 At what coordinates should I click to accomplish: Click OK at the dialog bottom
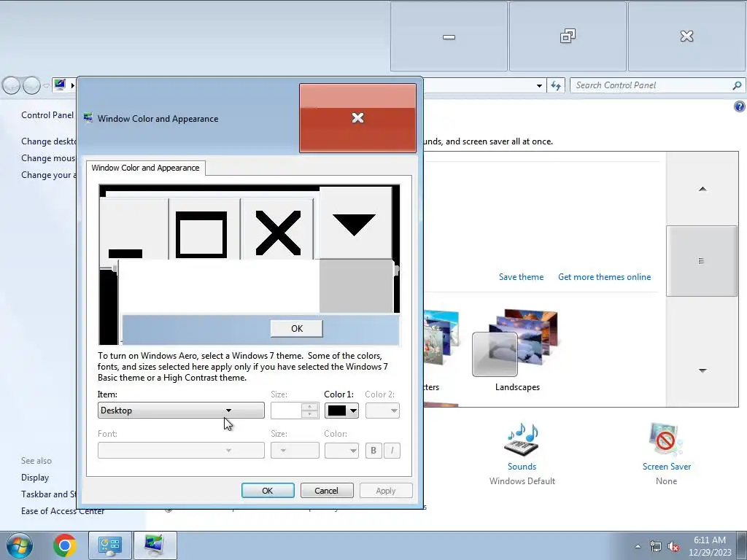(268, 491)
